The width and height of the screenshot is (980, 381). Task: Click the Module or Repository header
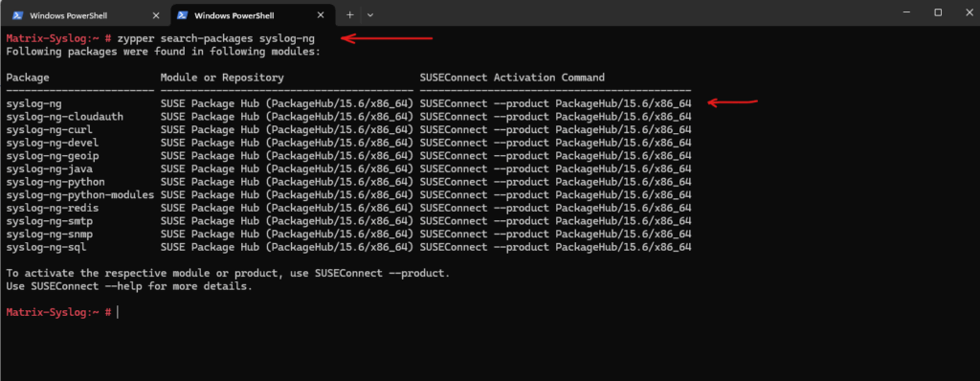pyautogui.click(x=222, y=78)
